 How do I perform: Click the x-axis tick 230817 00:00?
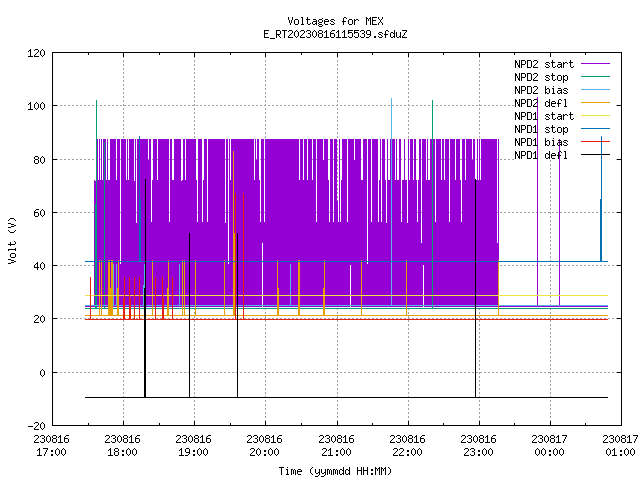549,446
